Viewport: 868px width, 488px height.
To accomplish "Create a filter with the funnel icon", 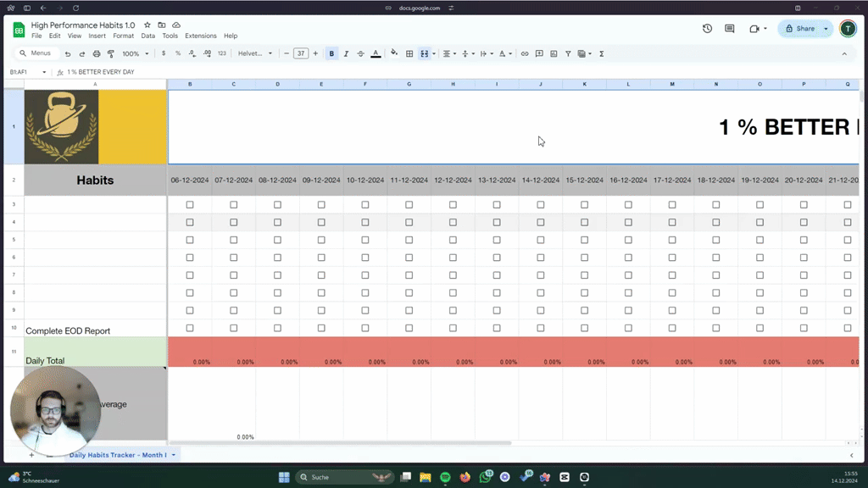I will (568, 53).
